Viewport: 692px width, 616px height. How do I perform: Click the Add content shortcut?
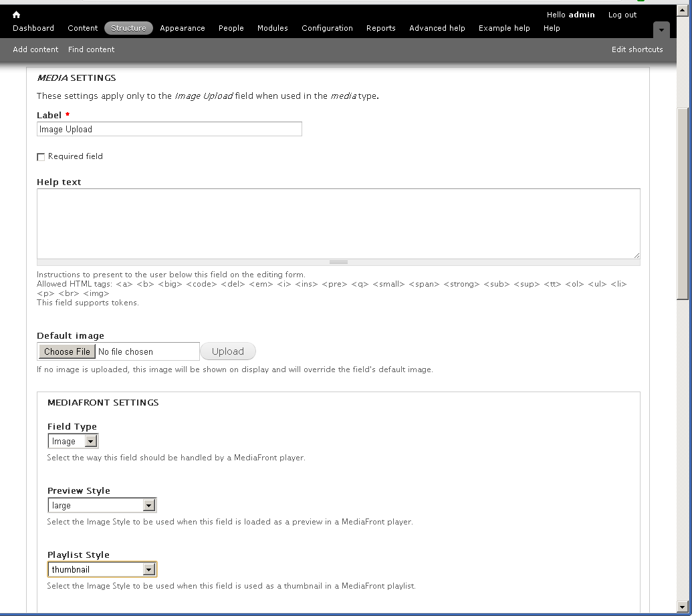(x=35, y=49)
